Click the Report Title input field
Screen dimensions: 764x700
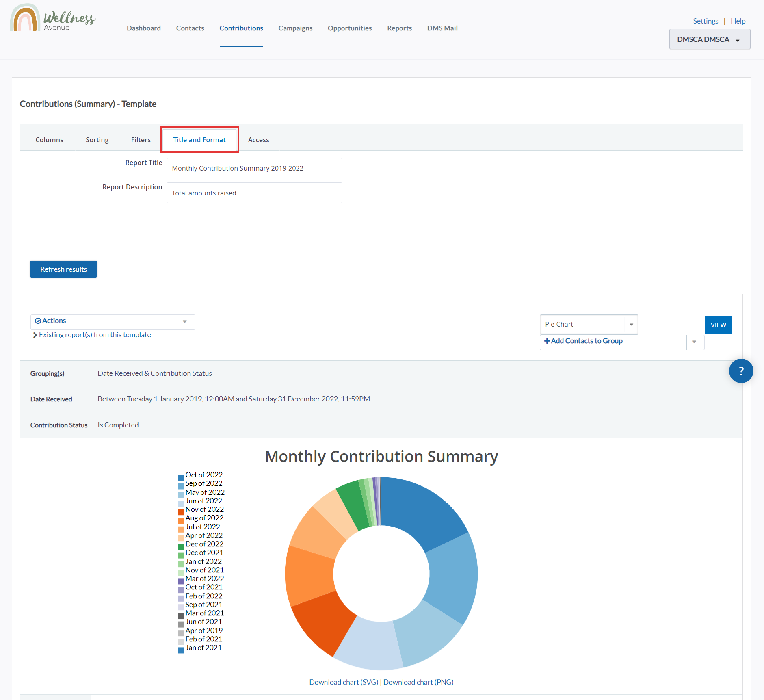click(254, 168)
